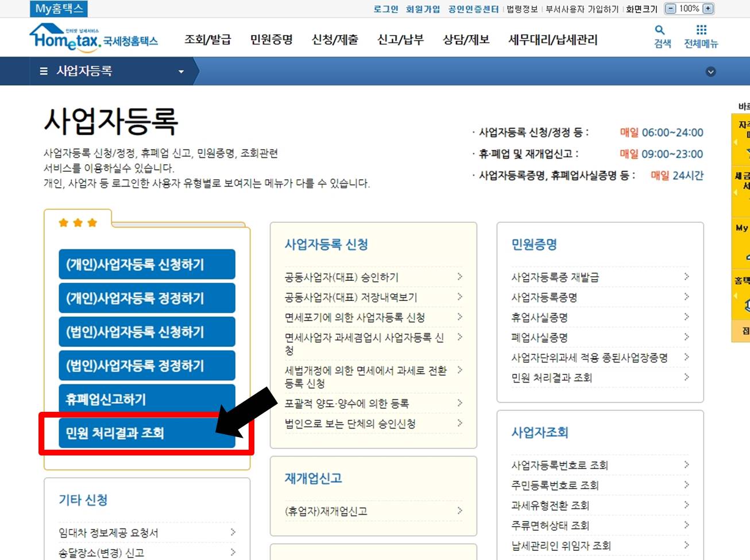Open 임대차 정보제공 요청서 link
The image size is (750, 560).
coord(109,533)
